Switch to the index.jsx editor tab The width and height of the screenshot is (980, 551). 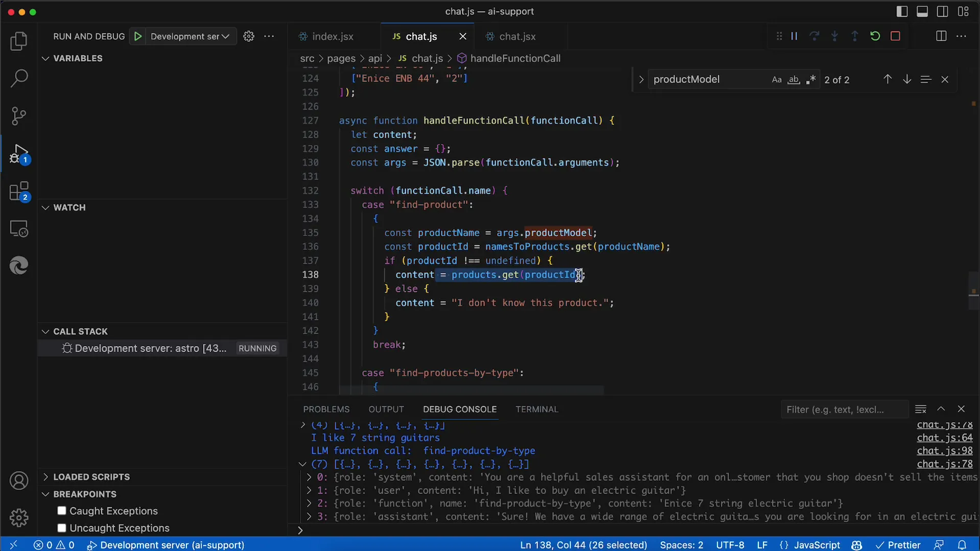[x=333, y=36]
